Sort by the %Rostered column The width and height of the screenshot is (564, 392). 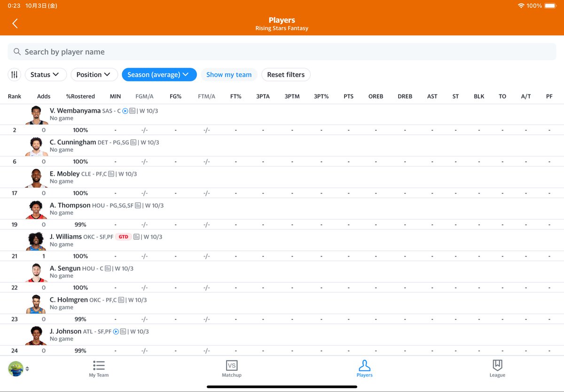(80, 96)
